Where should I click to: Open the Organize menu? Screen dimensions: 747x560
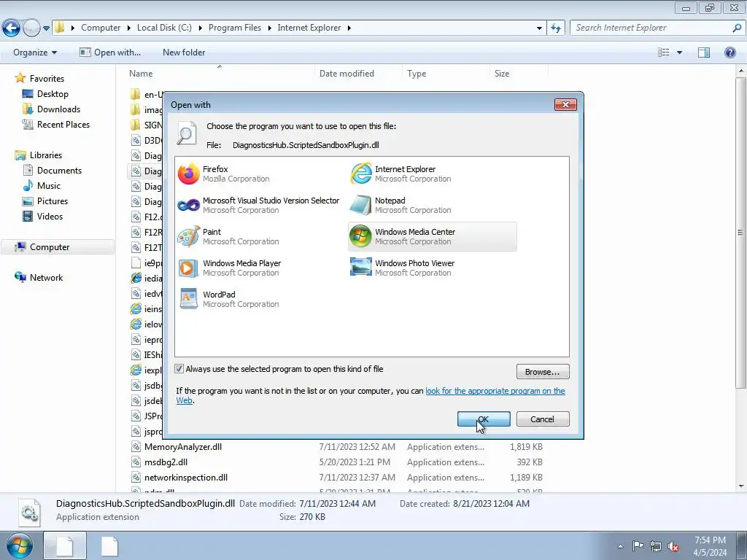point(35,52)
